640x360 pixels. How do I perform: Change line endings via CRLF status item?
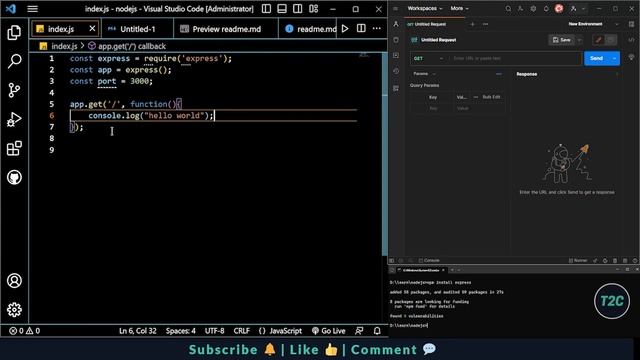pyautogui.click(x=241, y=331)
